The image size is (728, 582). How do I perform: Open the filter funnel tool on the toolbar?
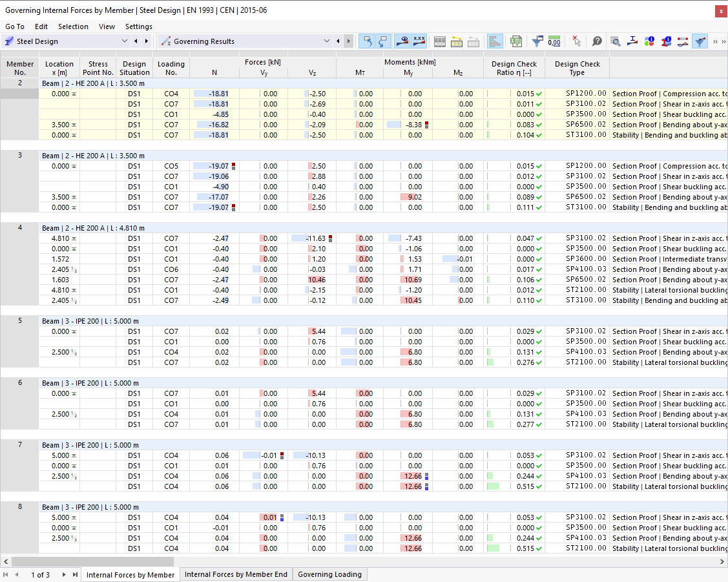(x=537, y=41)
